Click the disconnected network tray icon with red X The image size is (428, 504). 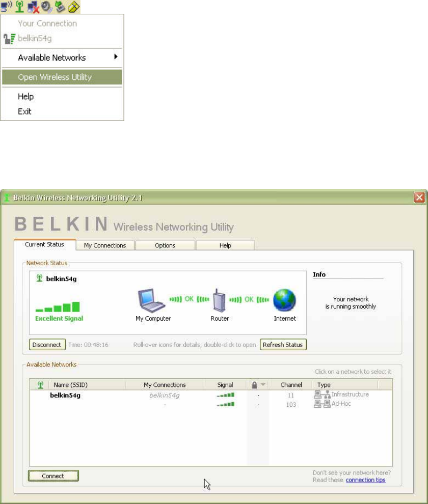coord(33,7)
